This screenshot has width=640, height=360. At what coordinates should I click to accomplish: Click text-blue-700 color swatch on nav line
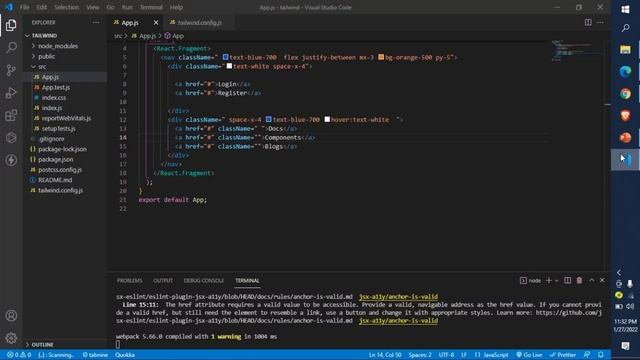pyautogui.click(x=225, y=57)
